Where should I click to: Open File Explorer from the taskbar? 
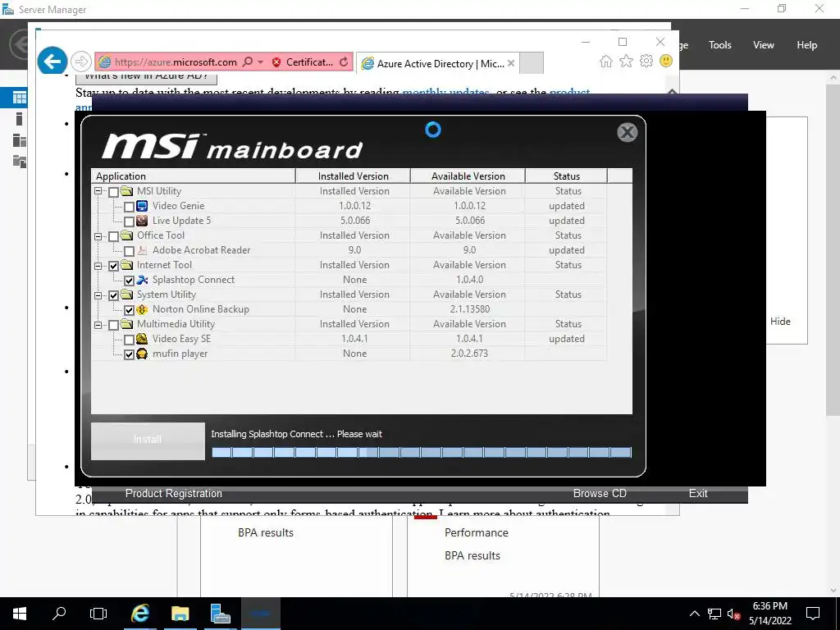[180, 614]
